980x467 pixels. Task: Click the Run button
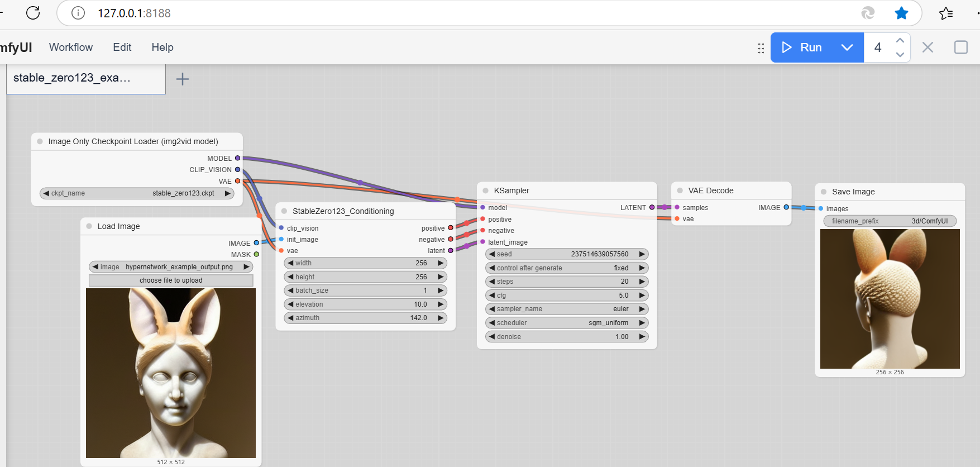pos(802,47)
